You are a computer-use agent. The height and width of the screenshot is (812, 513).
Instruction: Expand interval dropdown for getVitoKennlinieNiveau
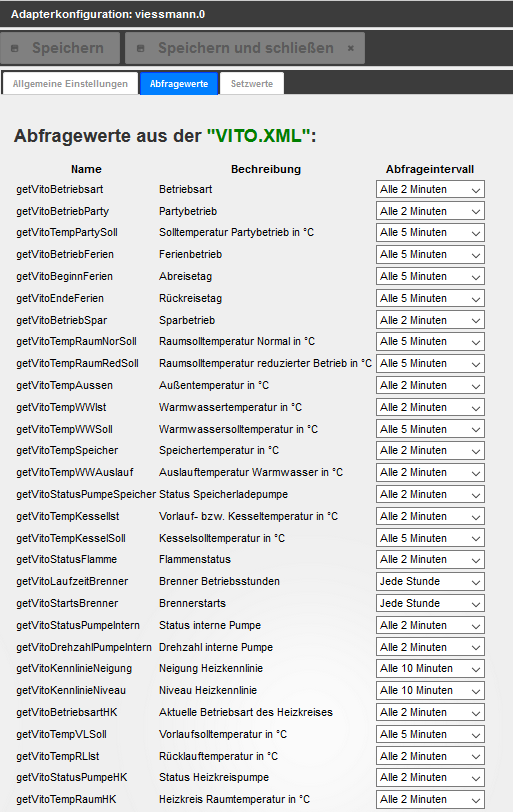[x=430, y=691]
